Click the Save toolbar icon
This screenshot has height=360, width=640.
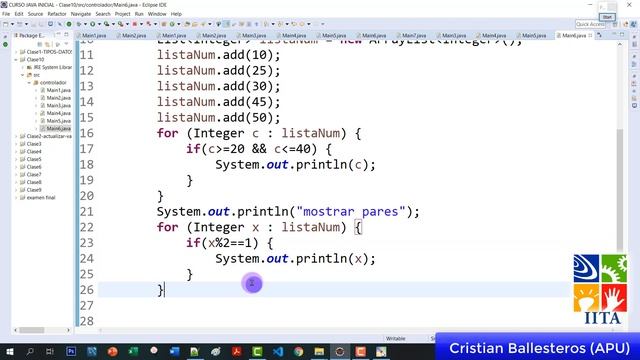coord(33,24)
